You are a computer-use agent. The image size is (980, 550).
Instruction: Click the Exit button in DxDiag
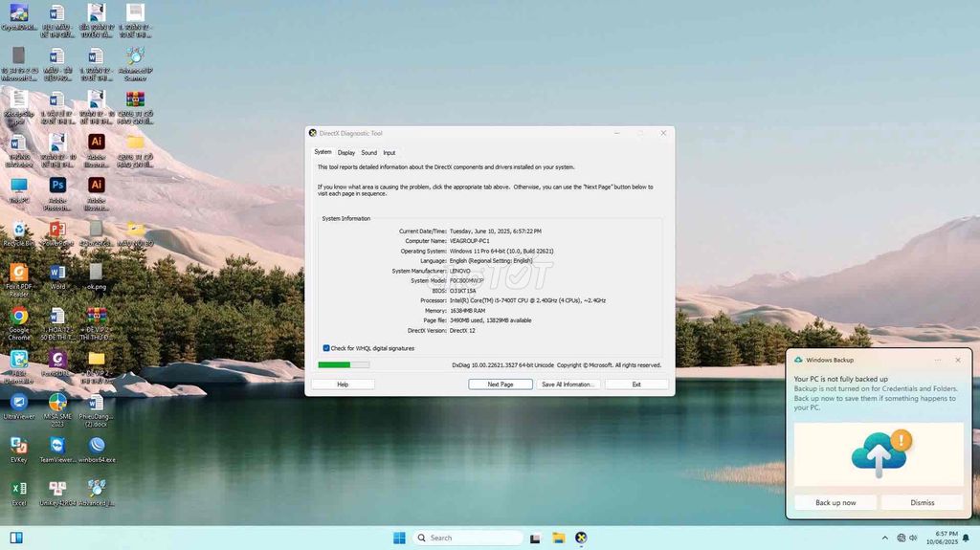(x=636, y=385)
